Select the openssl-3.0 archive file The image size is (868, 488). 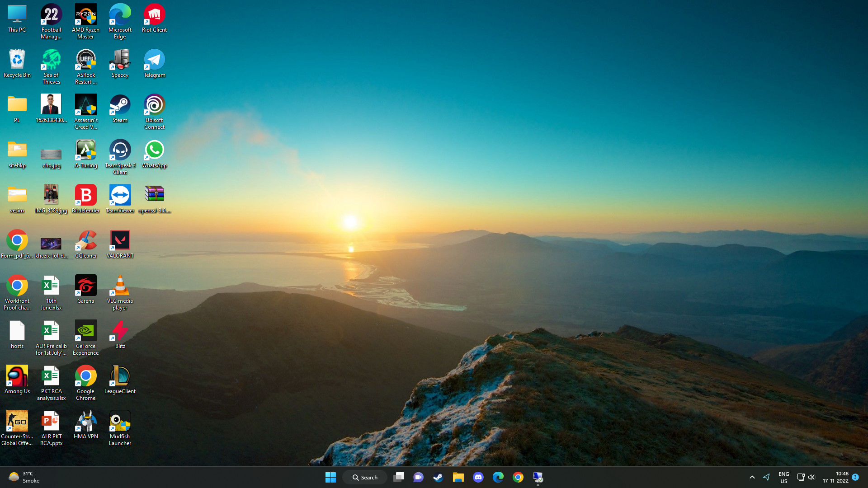coord(154,200)
